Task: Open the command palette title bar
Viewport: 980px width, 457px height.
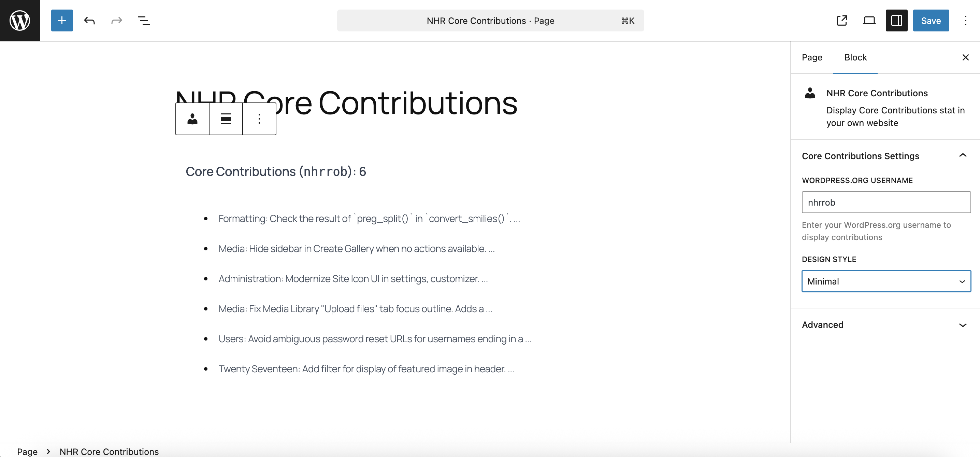Action: click(x=490, y=20)
